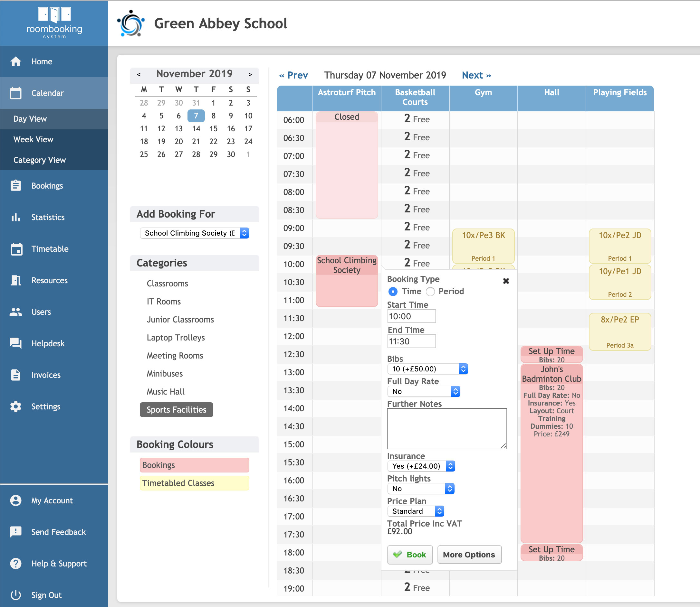Click the Home house icon in sidebar
Viewport: 700px width, 607px height.
[x=15, y=62]
